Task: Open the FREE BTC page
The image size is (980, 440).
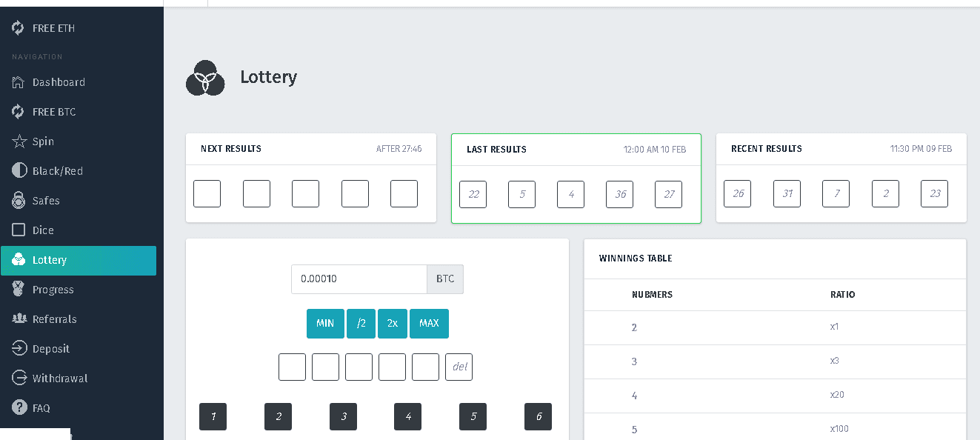Action: 53,112
